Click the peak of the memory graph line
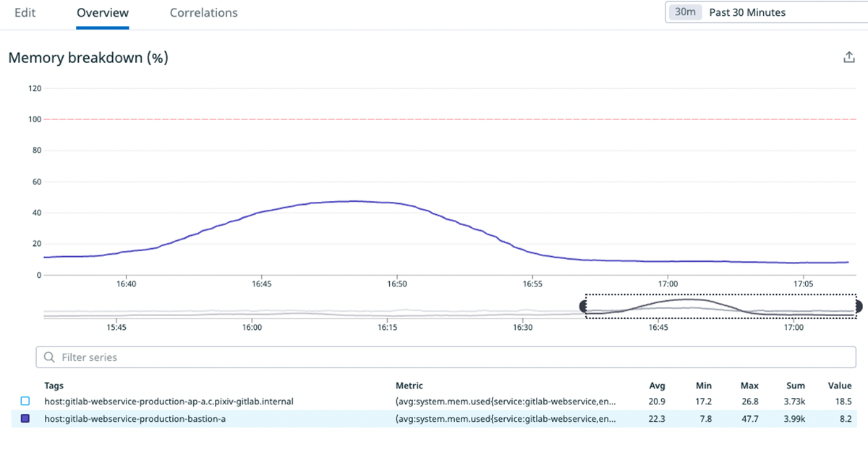The width and height of the screenshot is (868, 450). 353,201
